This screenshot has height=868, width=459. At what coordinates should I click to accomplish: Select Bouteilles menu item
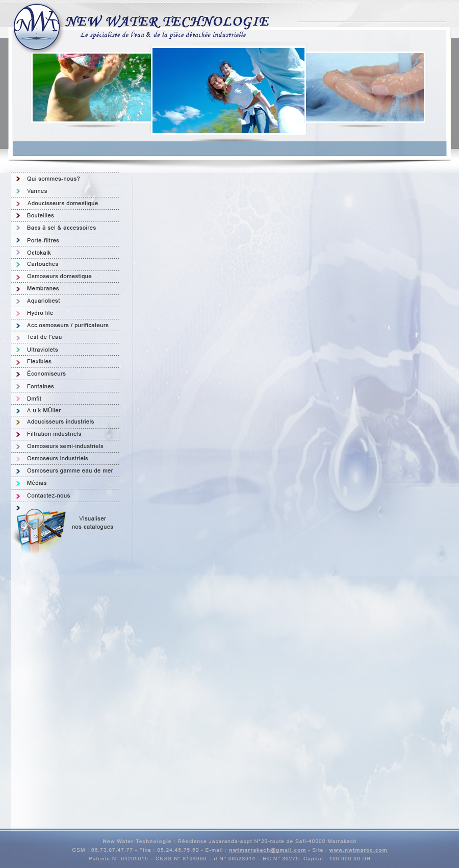[x=40, y=215]
